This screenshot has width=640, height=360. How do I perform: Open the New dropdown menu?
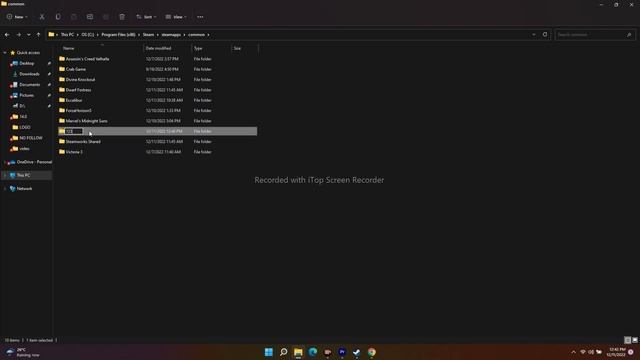[17, 17]
